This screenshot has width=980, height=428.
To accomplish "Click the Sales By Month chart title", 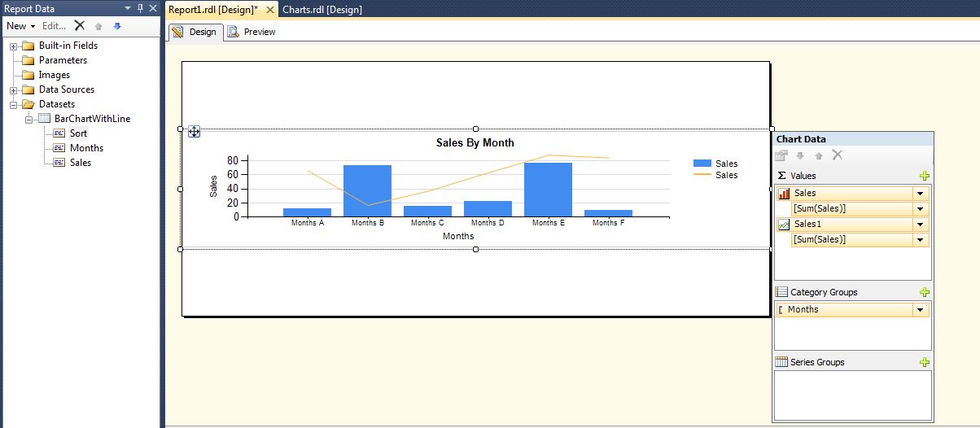I will [x=475, y=142].
